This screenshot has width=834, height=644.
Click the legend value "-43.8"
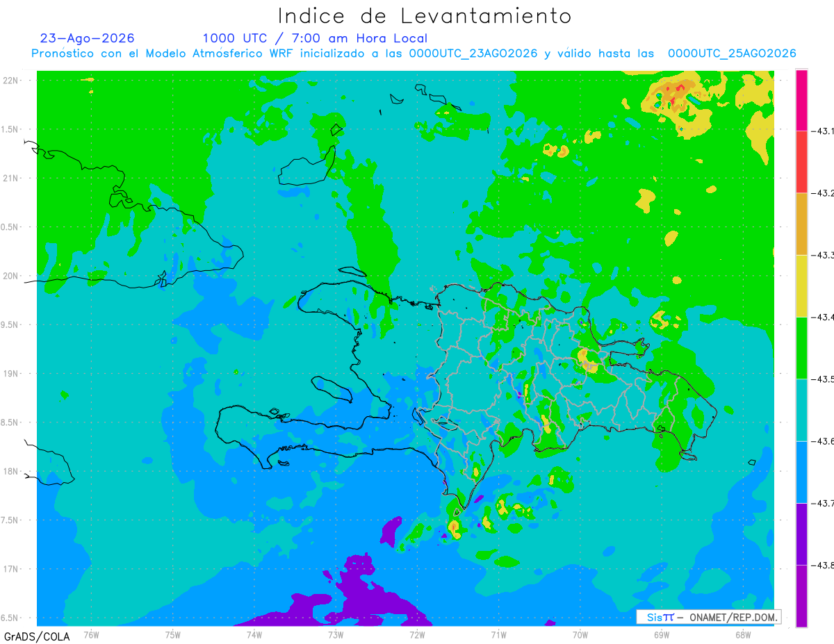pyautogui.click(x=821, y=565)
